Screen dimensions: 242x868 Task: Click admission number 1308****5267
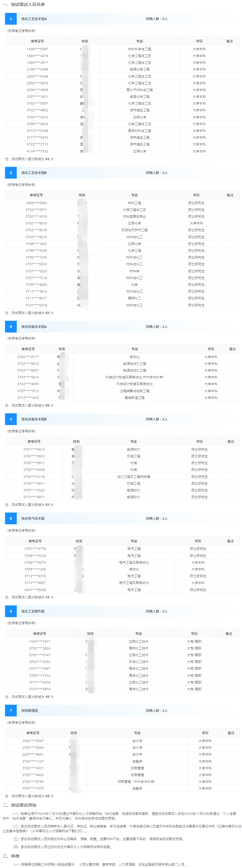click(37, 49)
